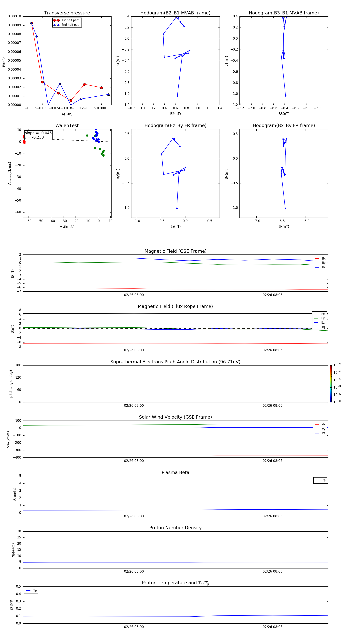351x644 pixels.
Task: Select "By" in the GSE magnetic field legend
Action: tap(320, 263)
